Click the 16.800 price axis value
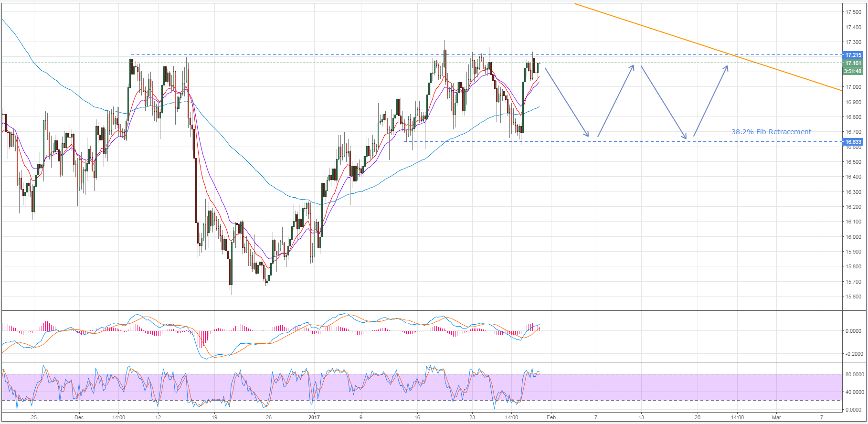The width and height of the screenshot is (868, 424). [x=853, y=117]
